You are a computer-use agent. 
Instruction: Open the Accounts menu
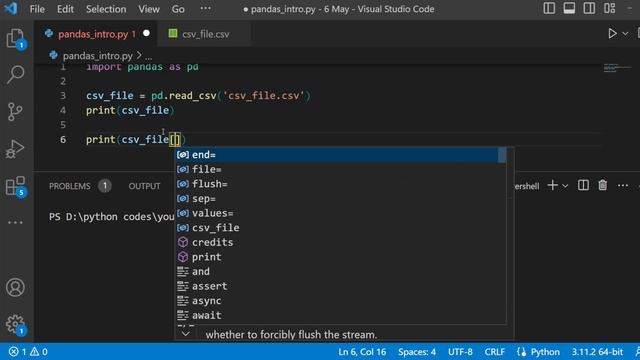click(x=16, y=287)
